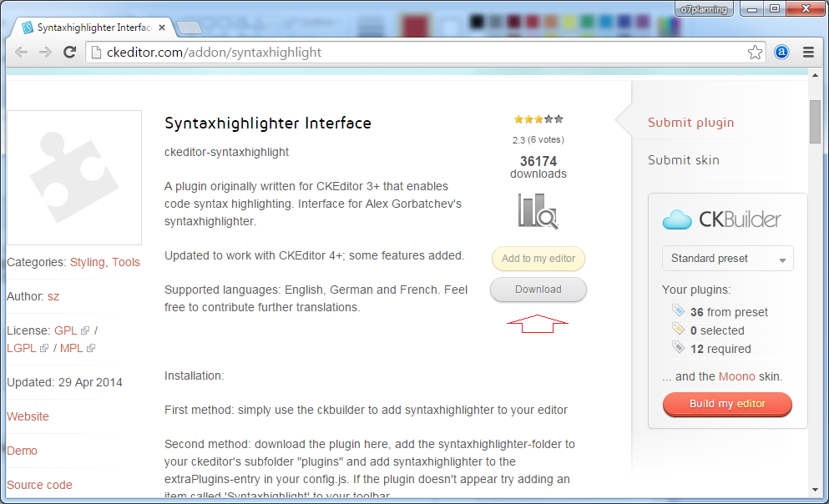Click the vertical scrollbar thumb
The height and width of the screenshot is (504, 829).
(815, 122)
